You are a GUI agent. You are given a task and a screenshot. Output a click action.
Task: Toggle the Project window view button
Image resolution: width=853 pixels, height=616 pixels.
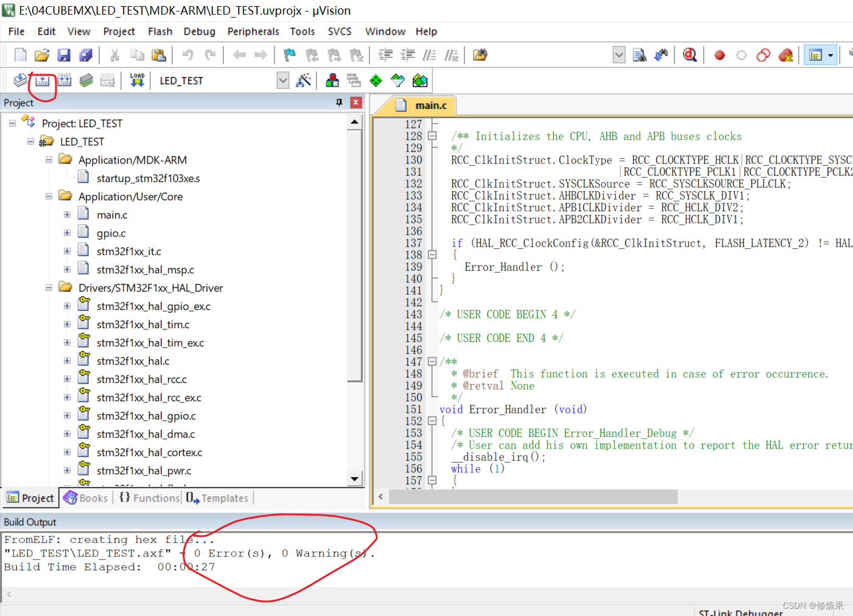coord(815,55)
